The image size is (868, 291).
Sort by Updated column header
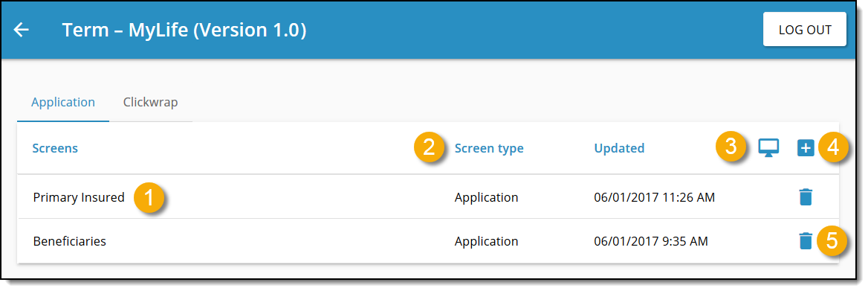619,148
